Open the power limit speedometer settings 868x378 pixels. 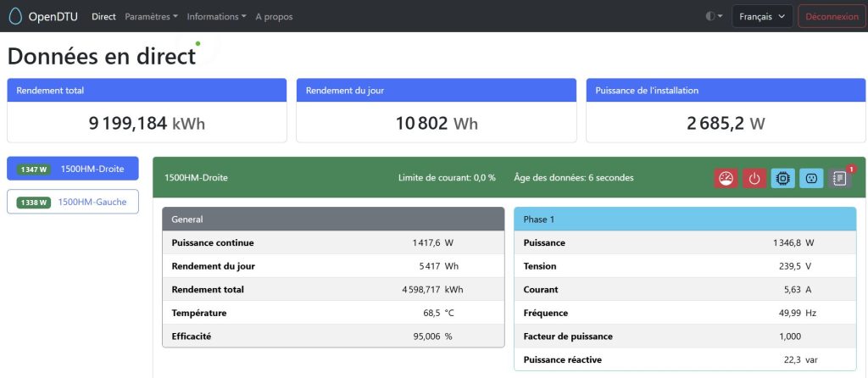point(726,179)
